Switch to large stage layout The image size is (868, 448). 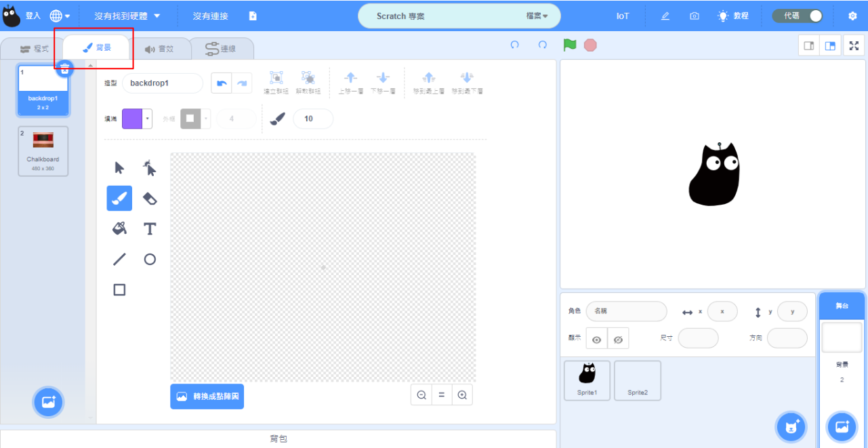pos(830,45)
